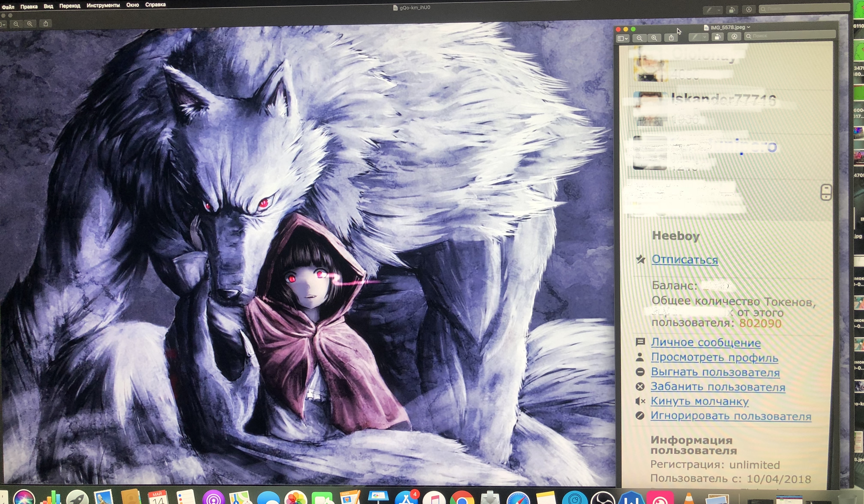
Task: Open the Переход menu
Action: (70, 6)
